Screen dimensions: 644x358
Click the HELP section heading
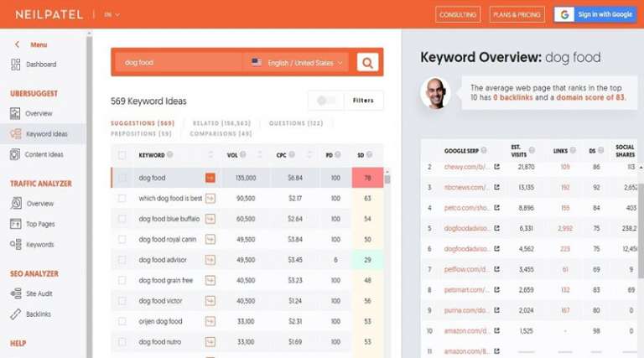[x=18, y=343]
